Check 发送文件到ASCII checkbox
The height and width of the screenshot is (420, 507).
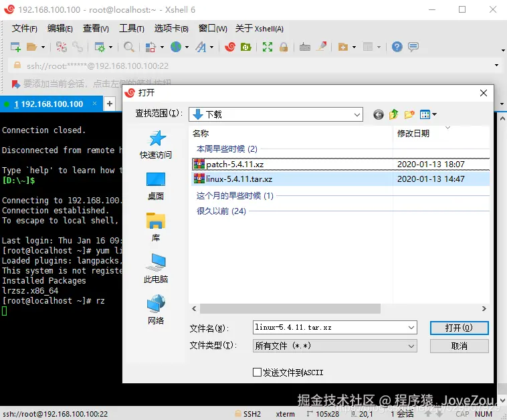(x=257, y=373)
